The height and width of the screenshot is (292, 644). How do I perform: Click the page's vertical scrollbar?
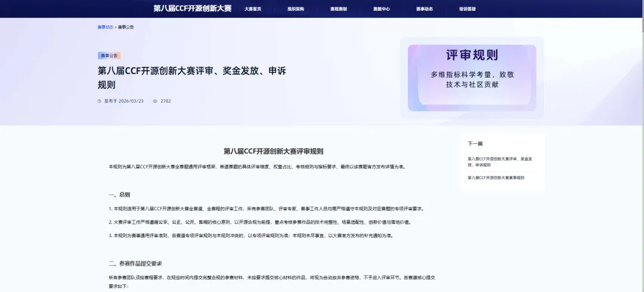click(642, 146)
